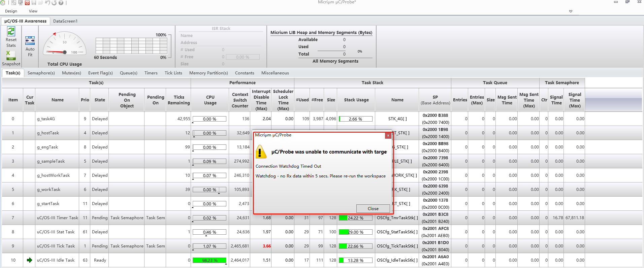Select the g_hostWorkTask task name cell
The image size is (644, 268).
point(57,175)
